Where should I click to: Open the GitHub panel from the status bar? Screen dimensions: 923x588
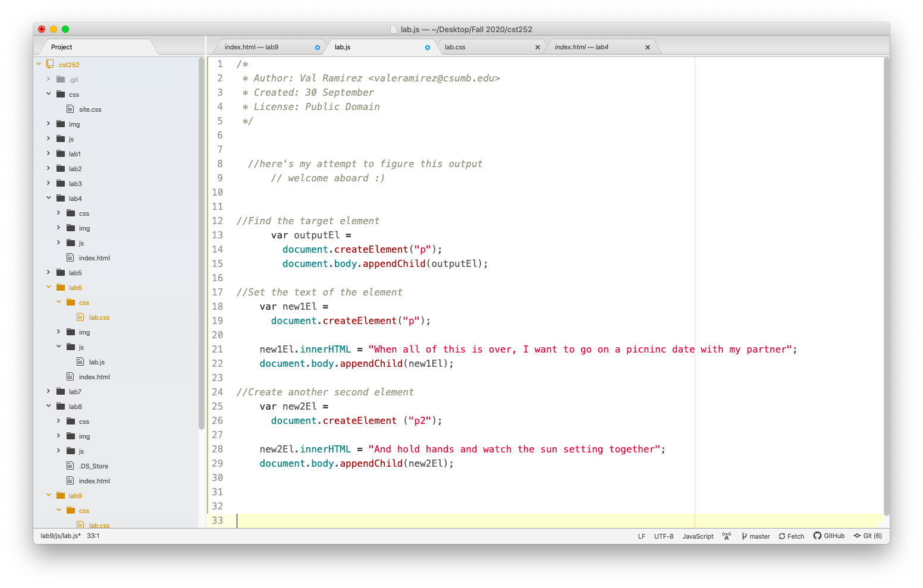(x=829, y=536)
